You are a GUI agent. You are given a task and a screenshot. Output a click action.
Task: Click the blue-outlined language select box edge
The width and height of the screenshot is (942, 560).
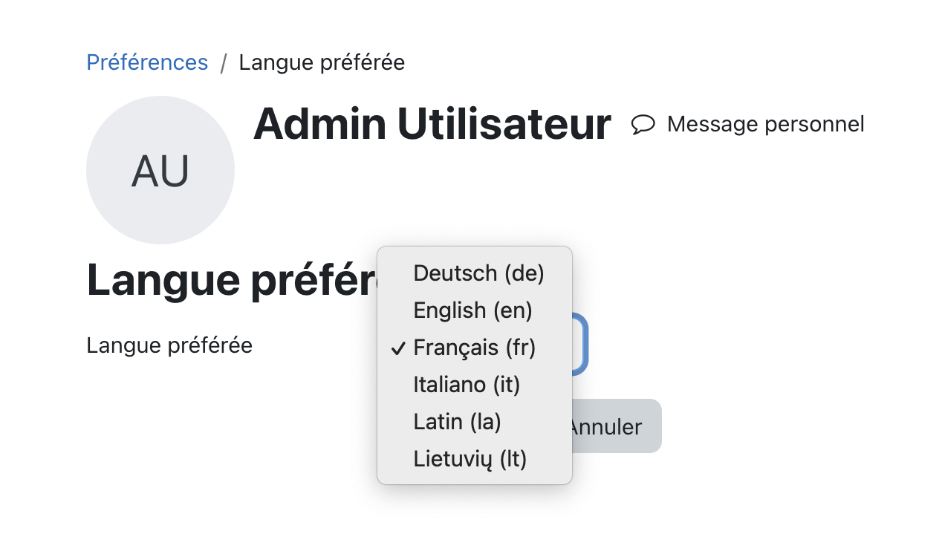click(581, 344)
